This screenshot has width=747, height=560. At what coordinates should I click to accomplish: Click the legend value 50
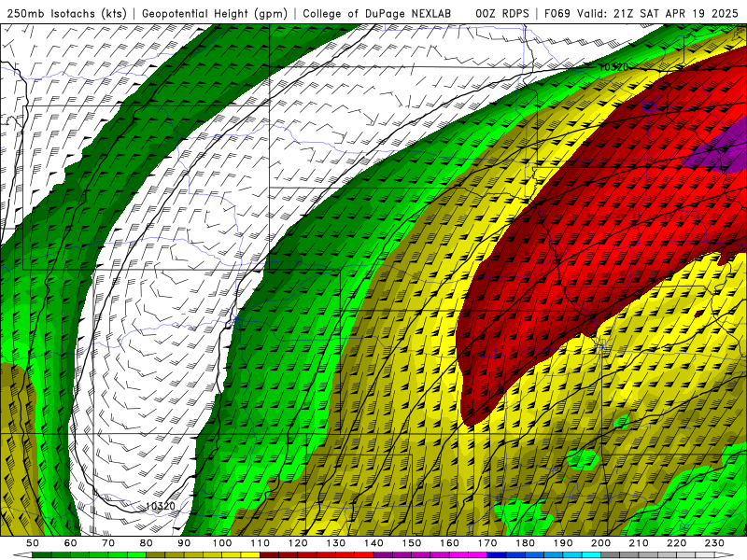click(33, 543)
